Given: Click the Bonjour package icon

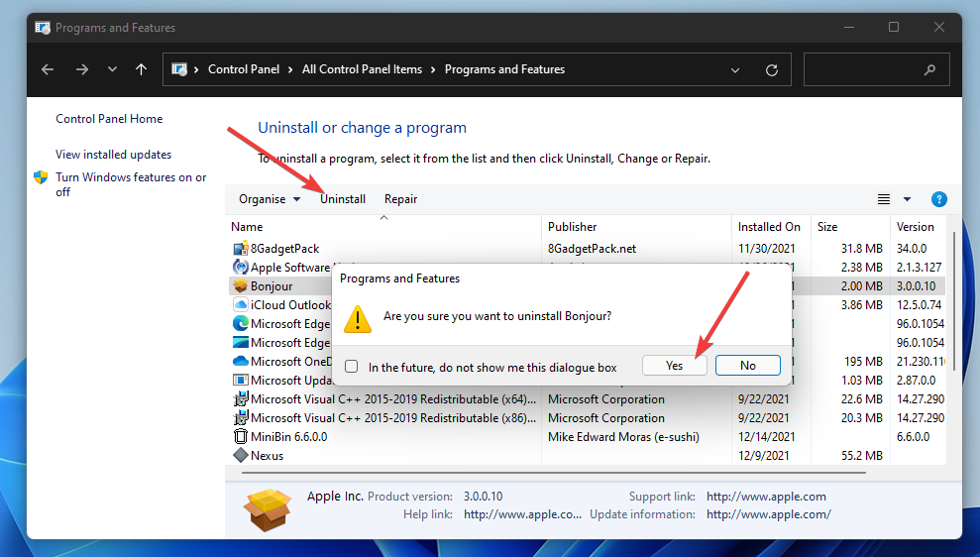Looking at the screenshot, I should click(241, 286).
